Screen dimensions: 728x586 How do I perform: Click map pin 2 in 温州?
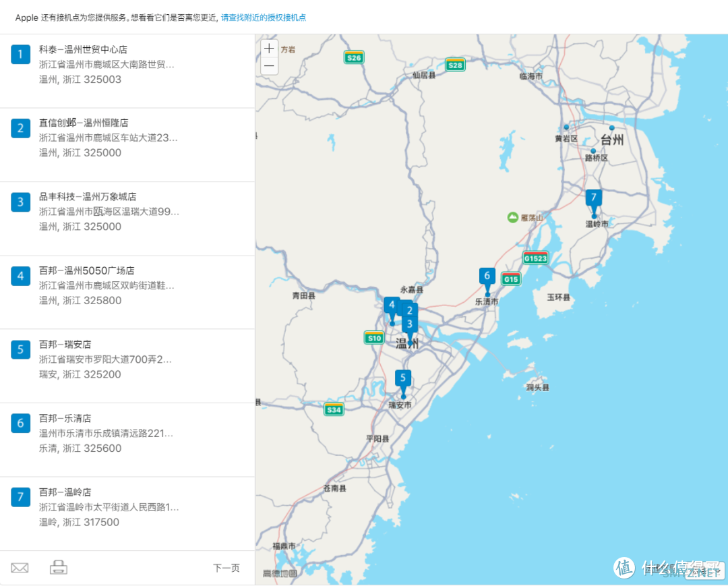click(x=410, y=310)
